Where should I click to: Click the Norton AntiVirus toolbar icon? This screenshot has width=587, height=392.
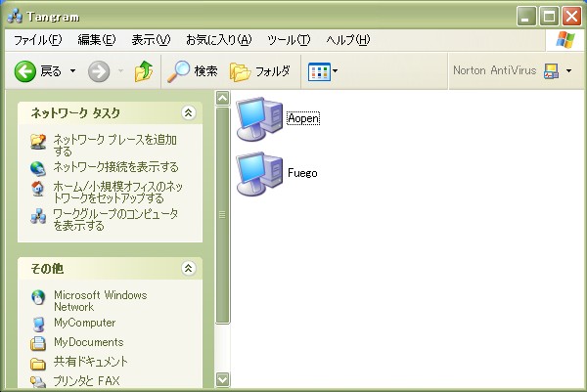pyautogui.click(x=552, y=70)
